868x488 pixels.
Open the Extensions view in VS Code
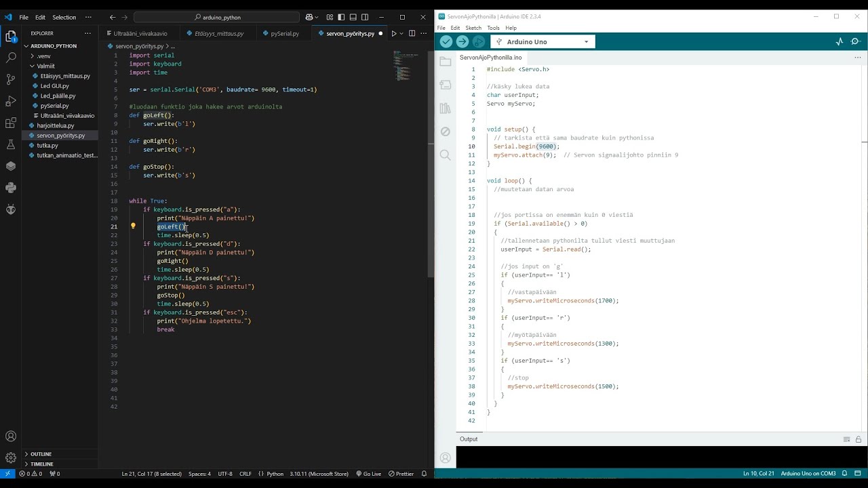(x=11, y=123)
